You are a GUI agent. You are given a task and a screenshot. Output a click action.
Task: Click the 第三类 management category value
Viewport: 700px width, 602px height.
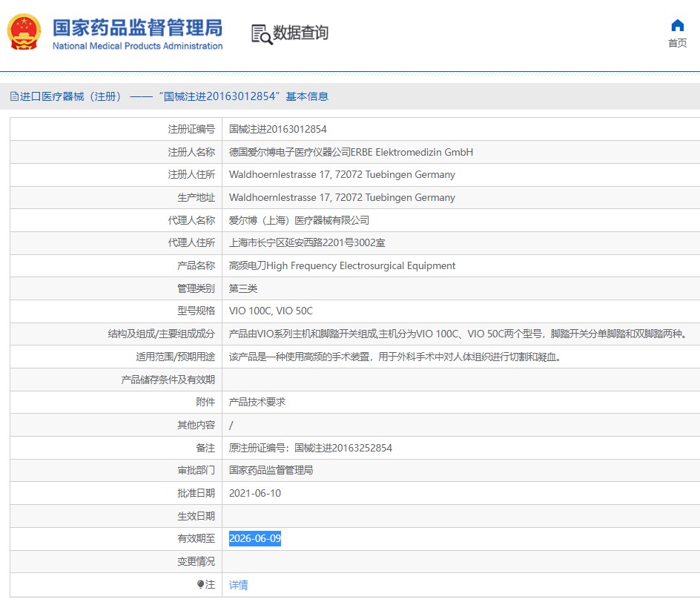[243, 288]
